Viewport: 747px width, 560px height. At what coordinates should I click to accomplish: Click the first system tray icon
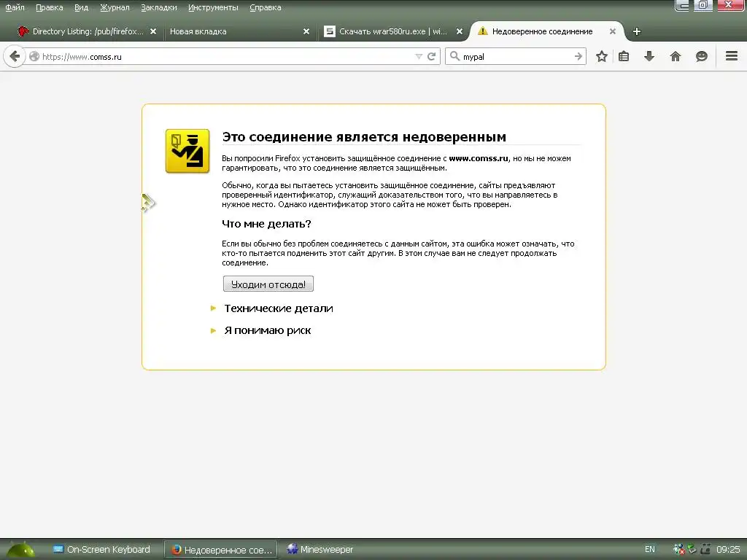678,550
